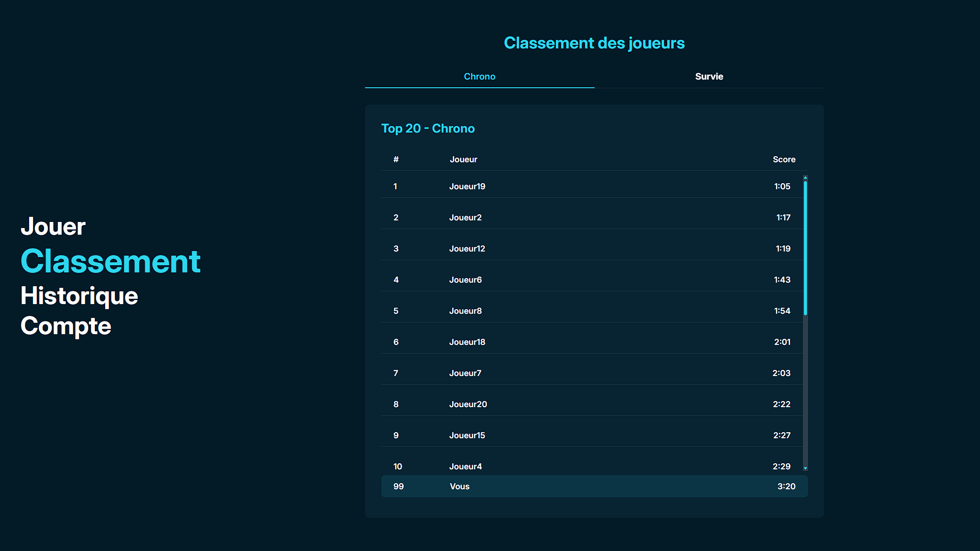Click the # rank column header

click(x=396, y=160)
